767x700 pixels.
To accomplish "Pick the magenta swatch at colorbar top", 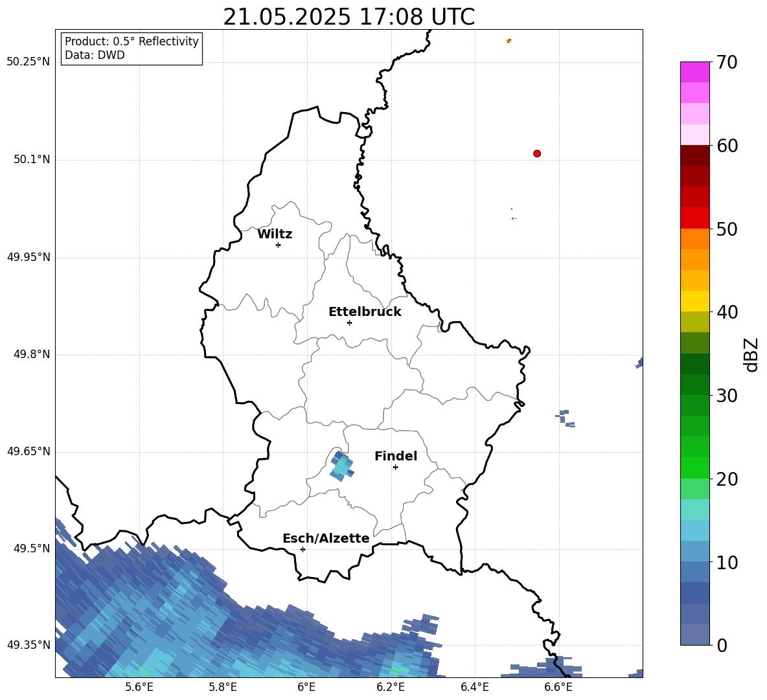I will coord(694,72).
